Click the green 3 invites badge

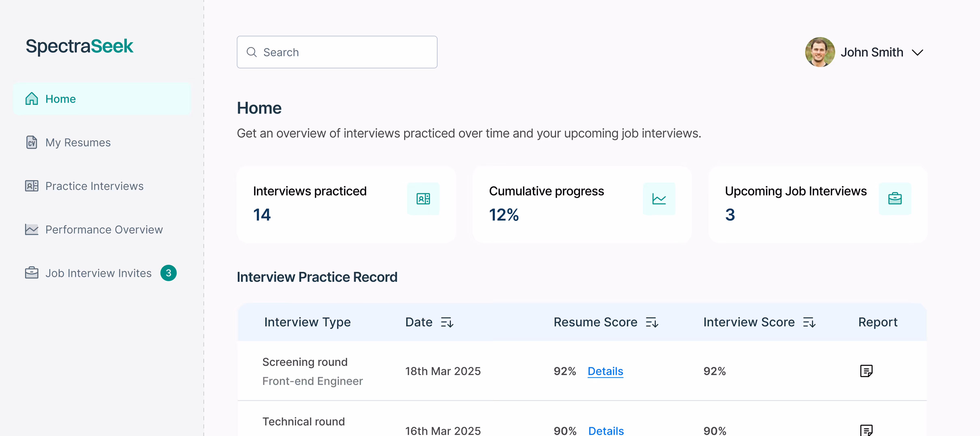(168, 273)
